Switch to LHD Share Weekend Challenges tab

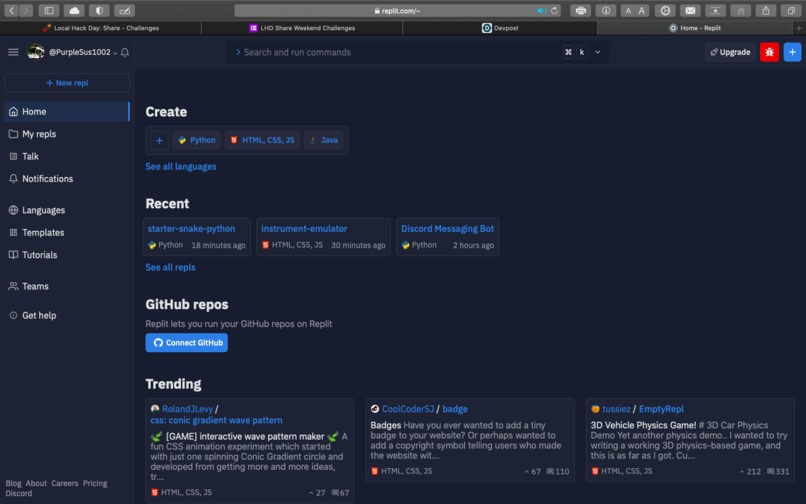point(302,28)
